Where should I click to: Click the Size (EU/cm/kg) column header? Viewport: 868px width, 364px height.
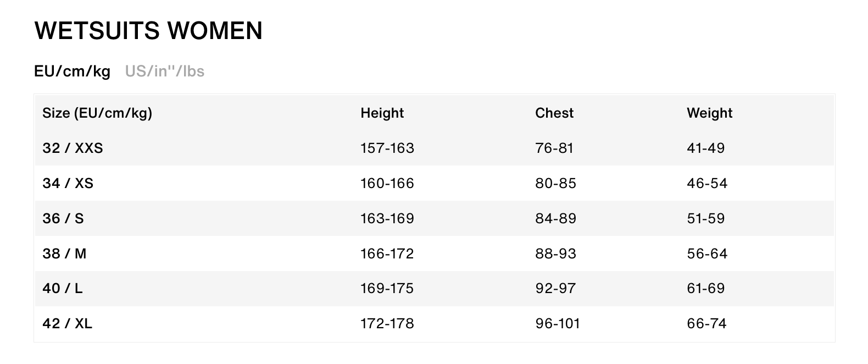(x=97, y=113)
